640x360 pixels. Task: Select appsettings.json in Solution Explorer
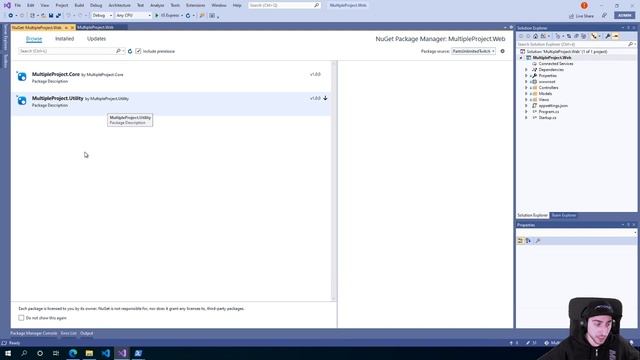click(x=553, y=106)
